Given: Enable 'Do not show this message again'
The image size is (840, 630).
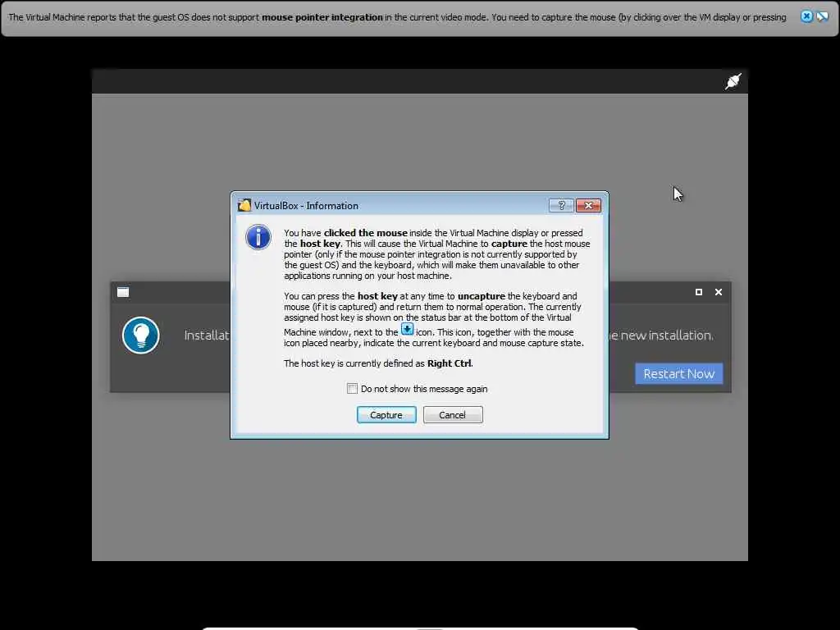Looking at the screenshot, I should (x=352, y=388).
